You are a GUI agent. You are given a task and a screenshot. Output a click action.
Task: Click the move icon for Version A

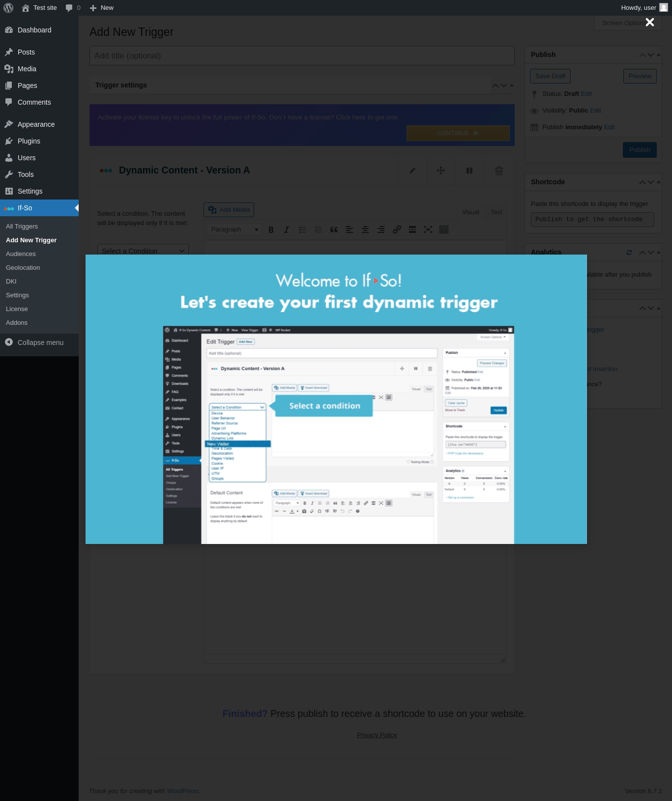(x=441, y=171)
